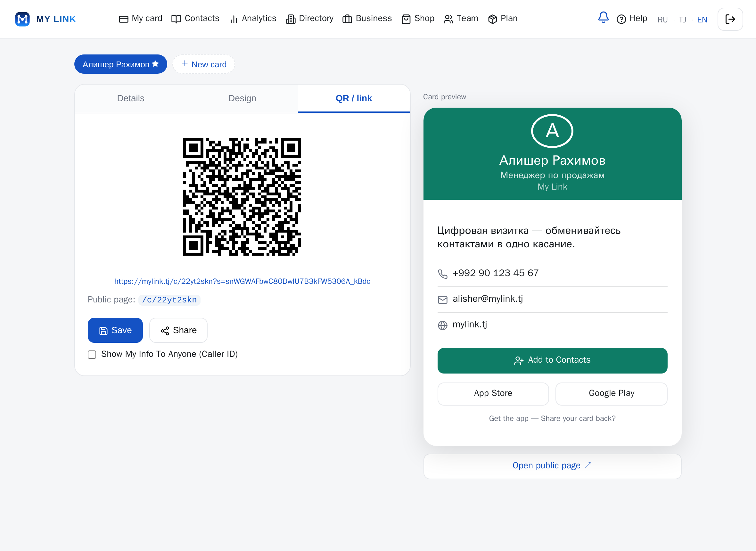Open the My card page
756x551 pixels.
140,19
